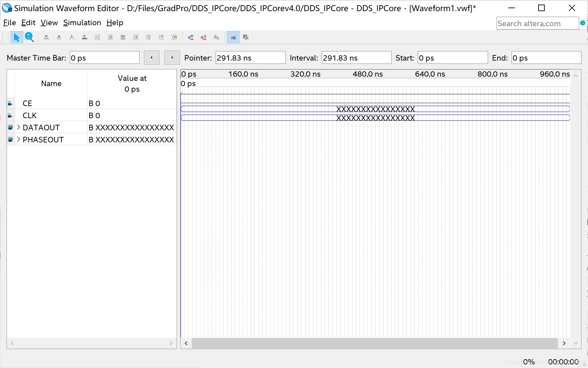588x368 pixels.
Task: Click the Interval value field
Action: coord(357,58)
